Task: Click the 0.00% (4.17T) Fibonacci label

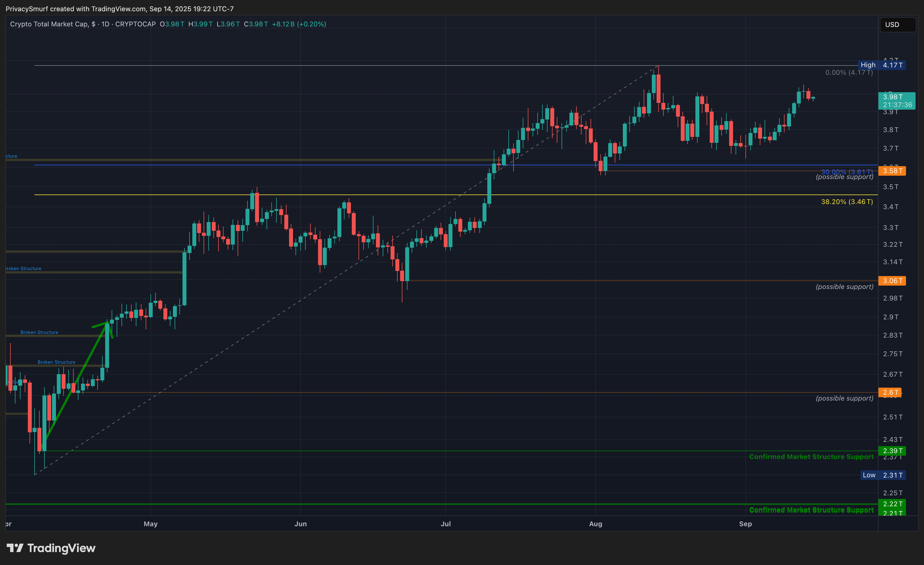Action: [x=849, y=72]
